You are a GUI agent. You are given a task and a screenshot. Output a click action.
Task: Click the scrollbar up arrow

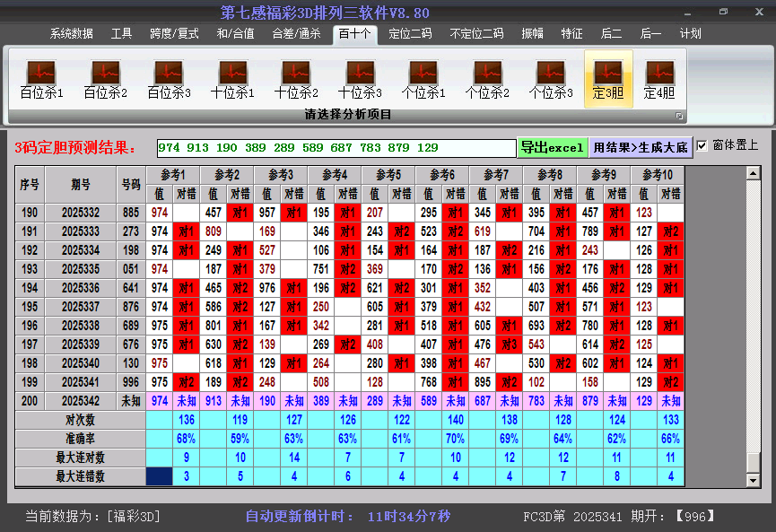(754, 173)
